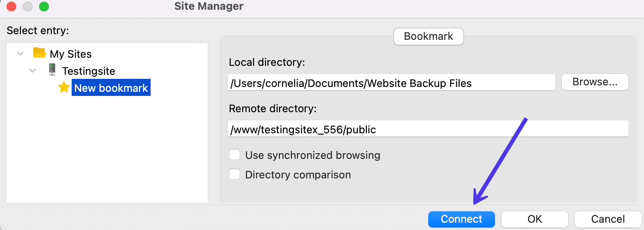Click inside the Remote directory field
Screen dimensions: 644x230
[427, 129]
